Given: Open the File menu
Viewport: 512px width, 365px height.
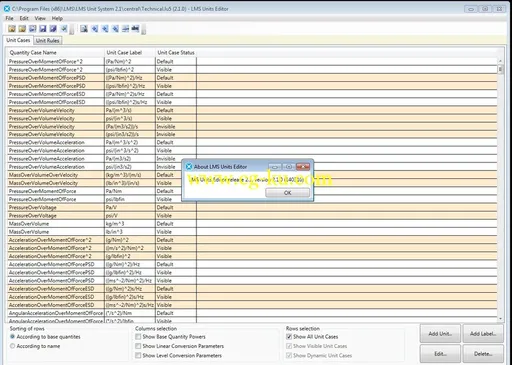Looking at the screenshot, I should pos(9,18).
